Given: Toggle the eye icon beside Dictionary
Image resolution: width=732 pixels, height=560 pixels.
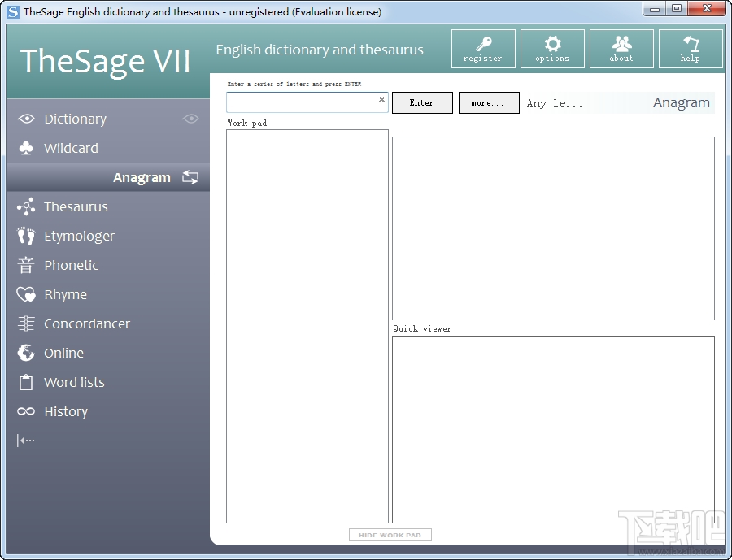Looking at the screenshot, I should pos(190,119).
